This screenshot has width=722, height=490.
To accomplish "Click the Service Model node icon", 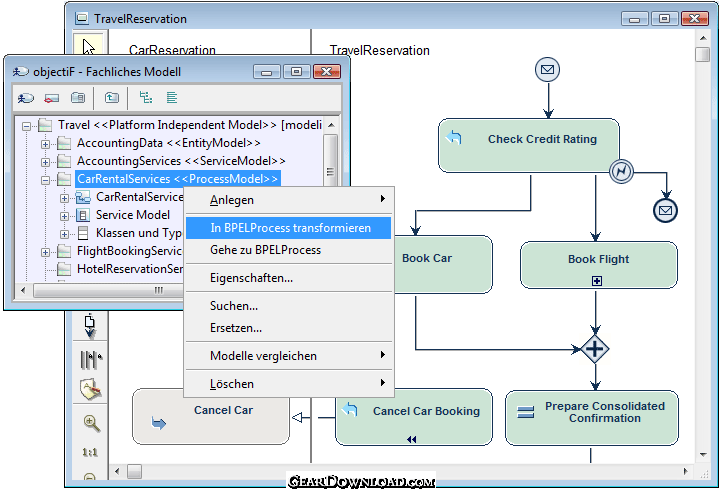I will 83,215.
